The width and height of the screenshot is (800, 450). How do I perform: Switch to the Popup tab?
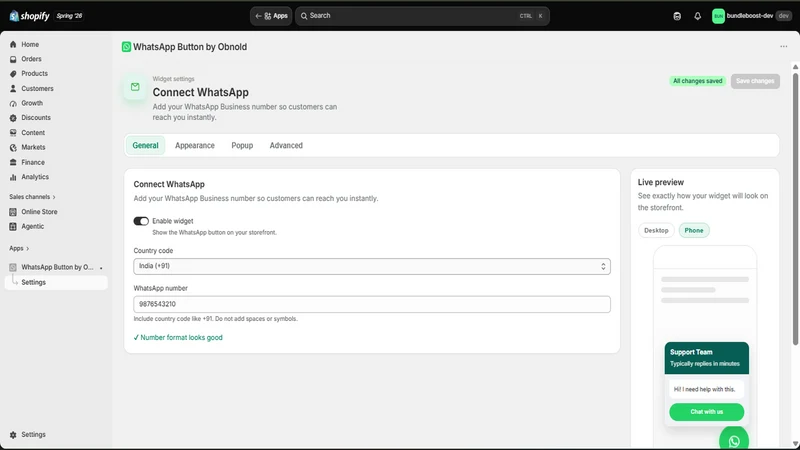242,145
